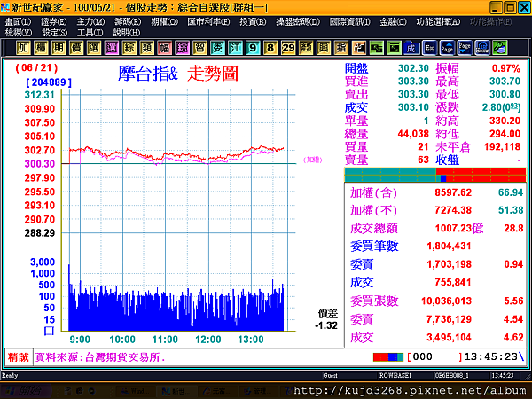
Task: Click the 精誠 label in bottom bar
Action: [x=19, y=357]
